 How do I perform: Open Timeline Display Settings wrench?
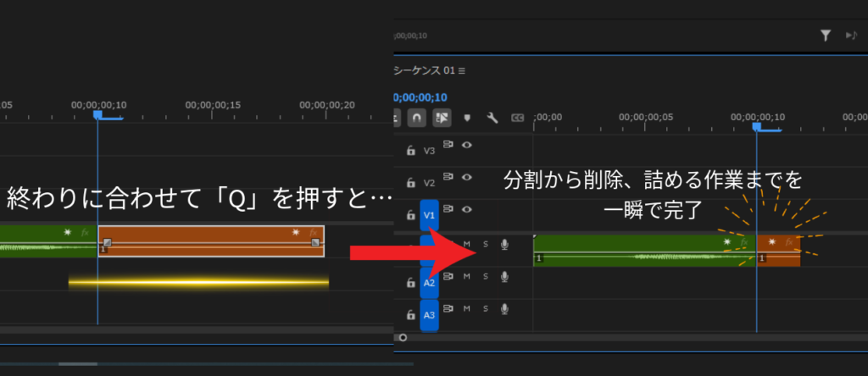[492, 118]
